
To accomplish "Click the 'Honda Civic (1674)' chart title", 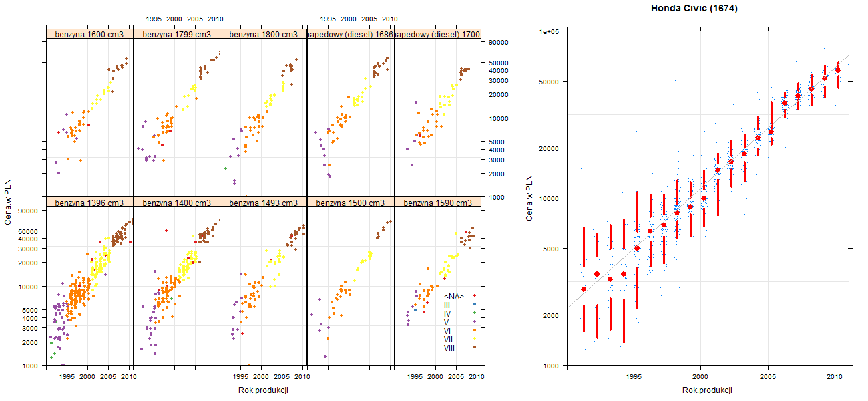I will tap(694, 9).
